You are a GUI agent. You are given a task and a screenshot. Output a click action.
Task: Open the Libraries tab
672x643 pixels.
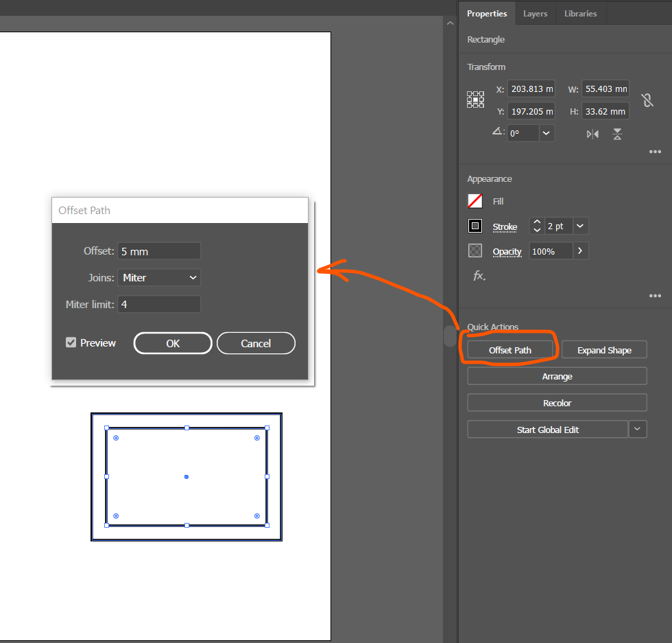tap(580, 13)
